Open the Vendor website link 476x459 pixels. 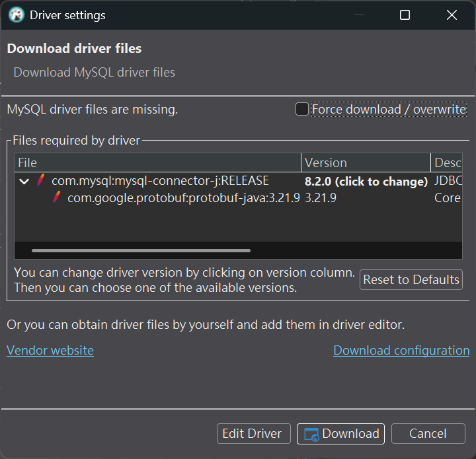[x=50, y=351]
